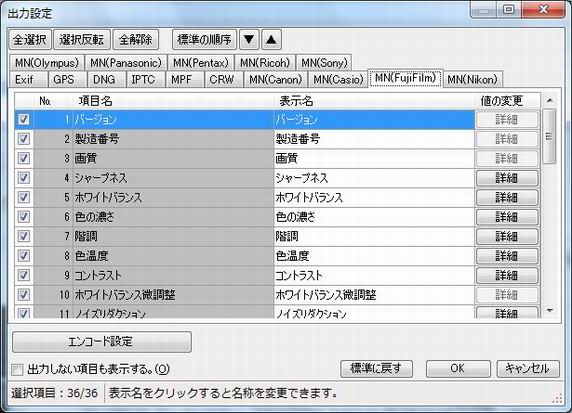Click the list scroll-down arrow

click(x=550, y=311)
